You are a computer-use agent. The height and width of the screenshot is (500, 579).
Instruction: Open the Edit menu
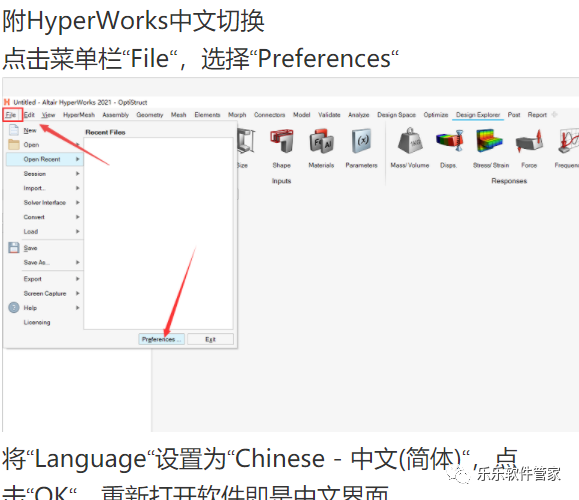29,115
